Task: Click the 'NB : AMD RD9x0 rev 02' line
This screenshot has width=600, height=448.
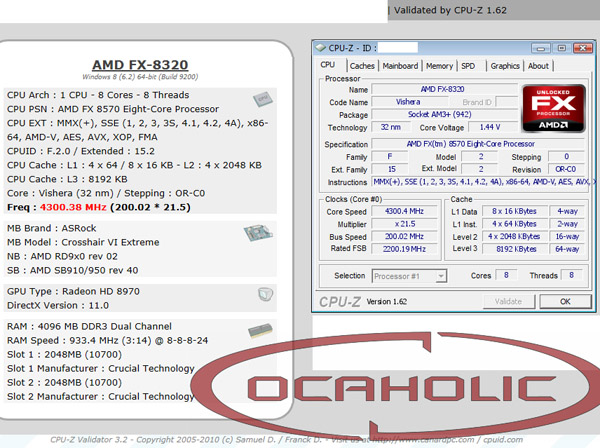Action: point(62,256)
